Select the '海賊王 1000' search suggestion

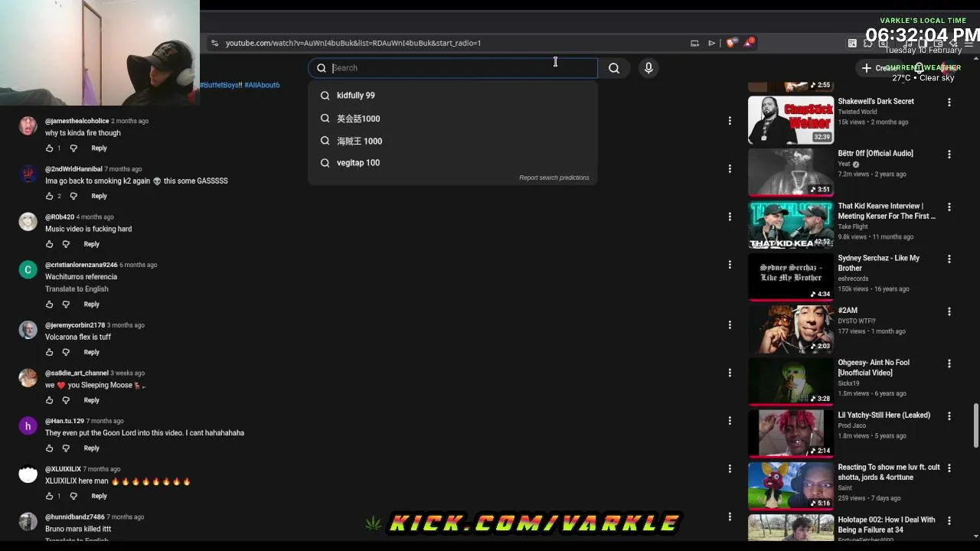452,141
